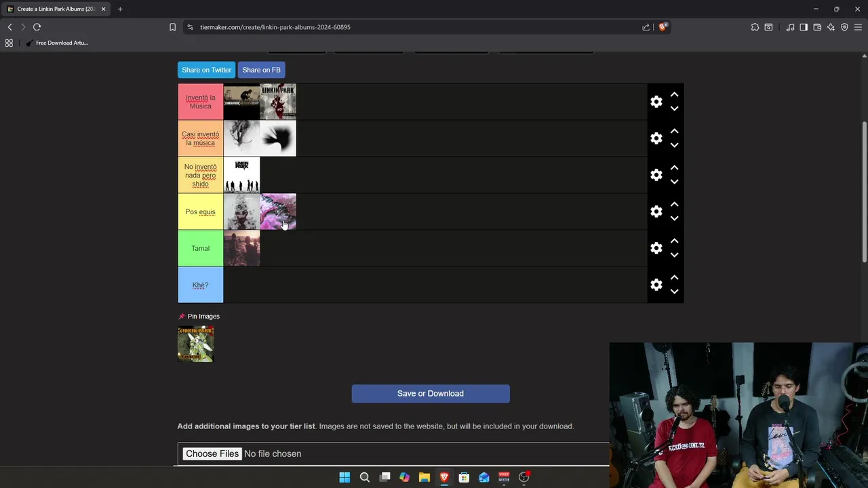Move Pos equis tier up
Screen dimensions: 868x488
pos(674,205)
